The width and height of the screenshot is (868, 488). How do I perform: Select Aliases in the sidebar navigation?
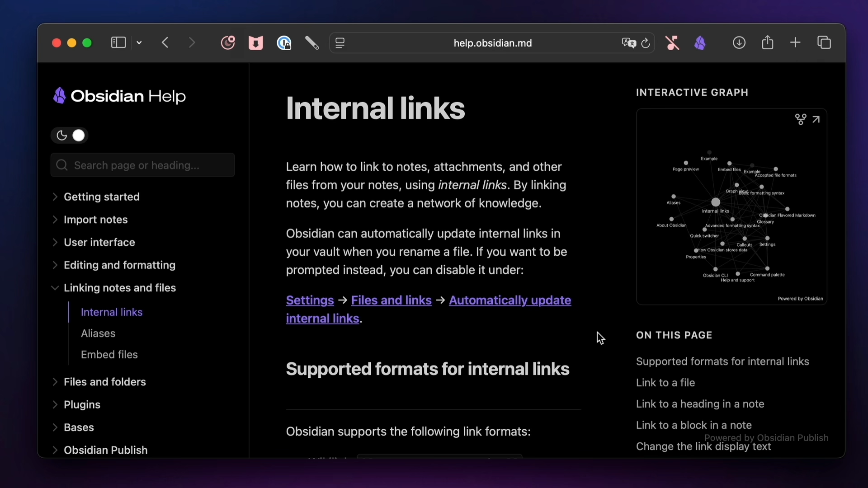[98, 333]
